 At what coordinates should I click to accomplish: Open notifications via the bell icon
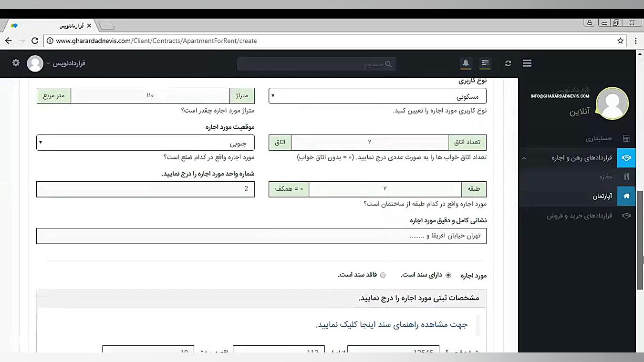pos(465,63)
